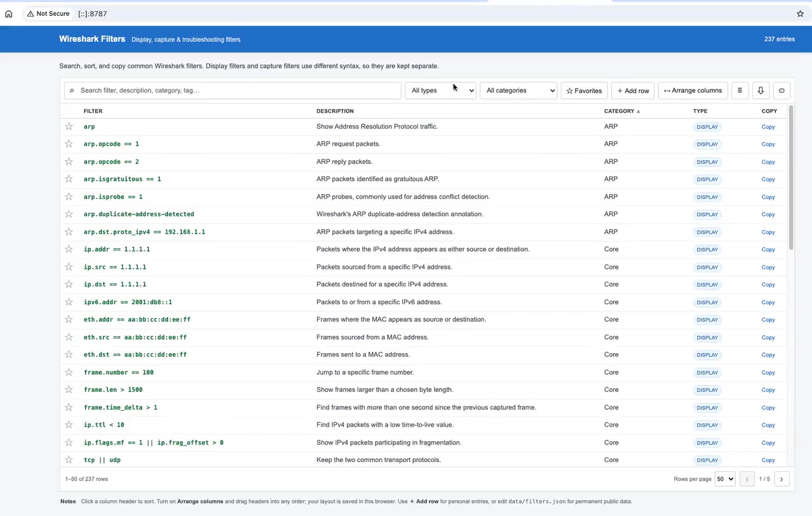
Task: Click the browser address bar URL
Action: 93,13
